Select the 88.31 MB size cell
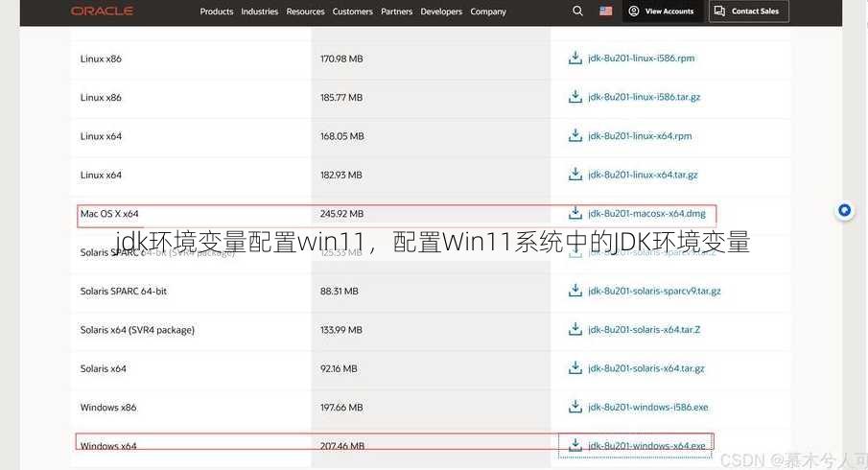This screenshot has width=868, height=470. tap(339, 292)
